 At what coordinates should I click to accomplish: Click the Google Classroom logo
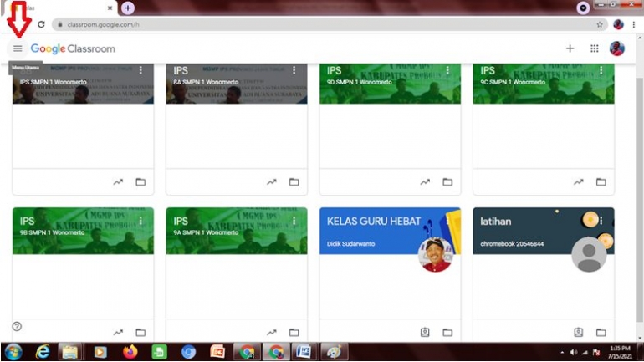[x=73, y=48]
